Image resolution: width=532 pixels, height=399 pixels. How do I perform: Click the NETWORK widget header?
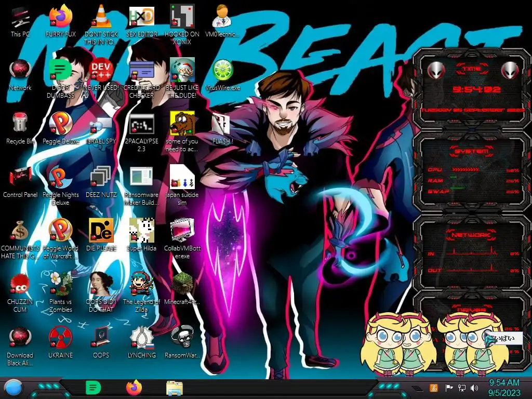(472, 235)
